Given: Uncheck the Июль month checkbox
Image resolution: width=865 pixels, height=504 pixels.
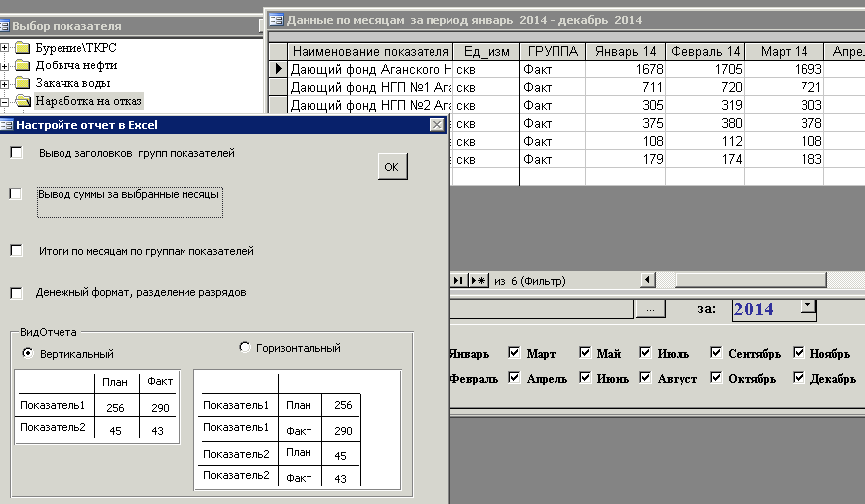Looking at the screenshot, I should pyautogui.click(x=645, y=352).
